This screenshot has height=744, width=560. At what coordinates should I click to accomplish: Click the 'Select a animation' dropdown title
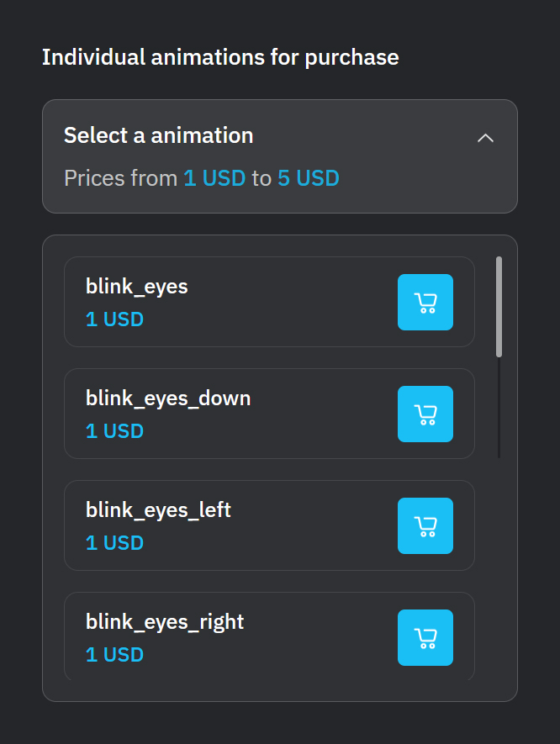159,135
